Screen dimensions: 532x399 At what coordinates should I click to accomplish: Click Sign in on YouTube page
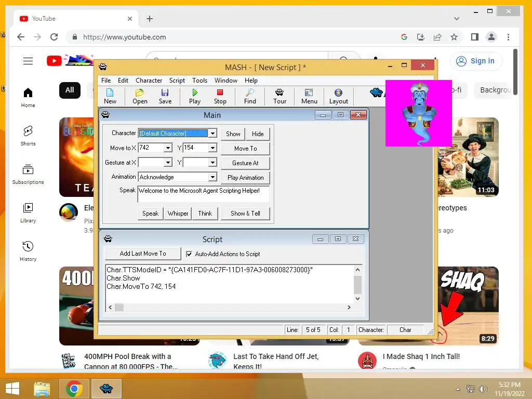tap(476, 61)
